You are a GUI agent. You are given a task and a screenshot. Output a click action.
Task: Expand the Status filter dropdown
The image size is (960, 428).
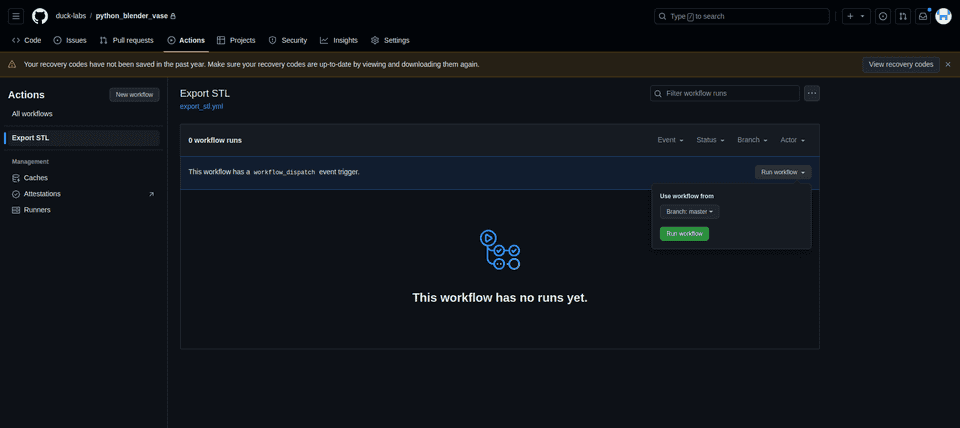pyautogui.click(x=710, y=140)
